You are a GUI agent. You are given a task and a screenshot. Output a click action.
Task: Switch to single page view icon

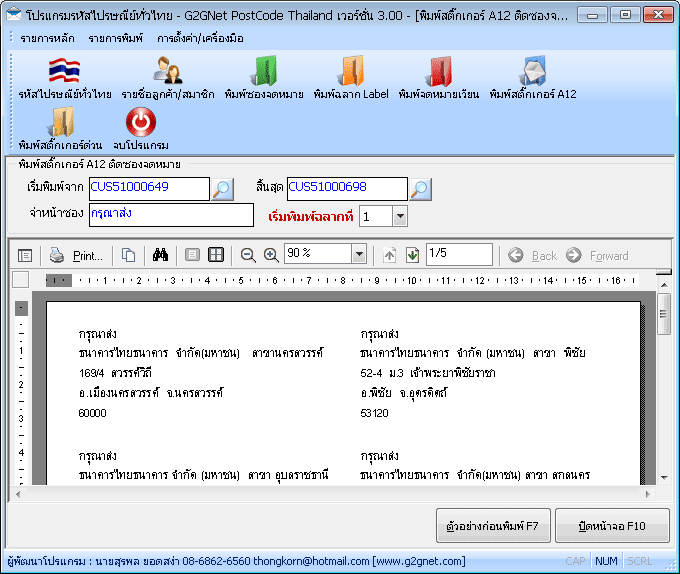tap(192, 255)
